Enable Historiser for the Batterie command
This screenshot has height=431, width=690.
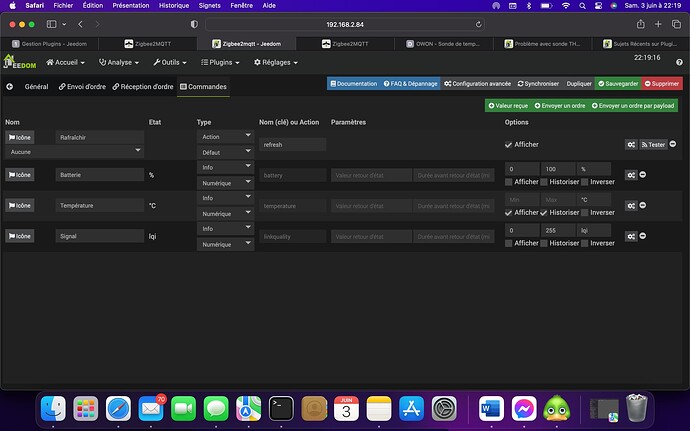pos(545,182)
